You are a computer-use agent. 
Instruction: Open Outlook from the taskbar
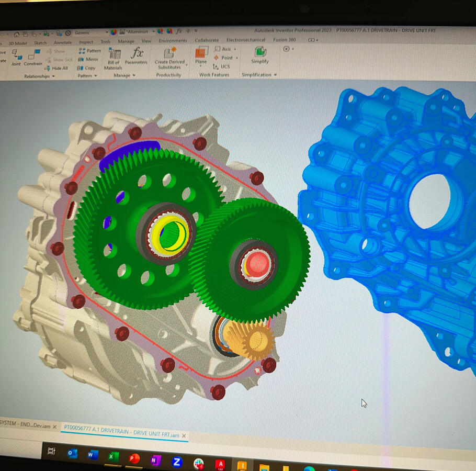pos(72,453)
